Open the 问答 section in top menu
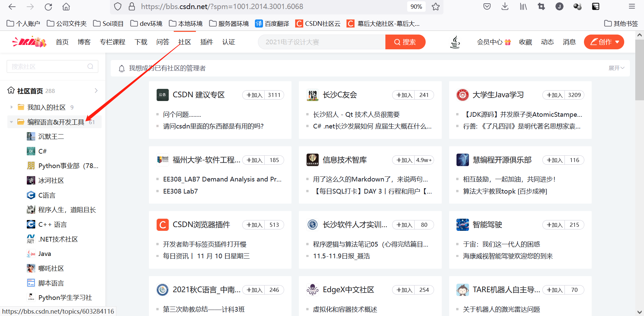 pyautogui.click(x=163, y=42)
